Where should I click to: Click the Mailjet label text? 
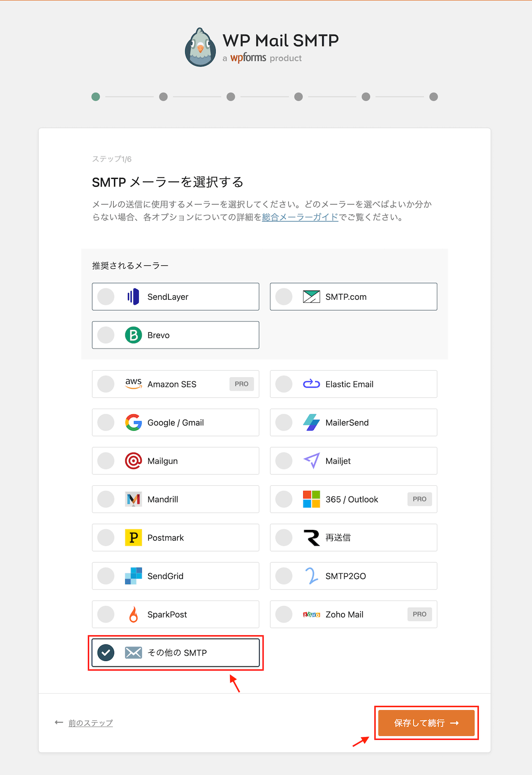(x=338, y=461)
